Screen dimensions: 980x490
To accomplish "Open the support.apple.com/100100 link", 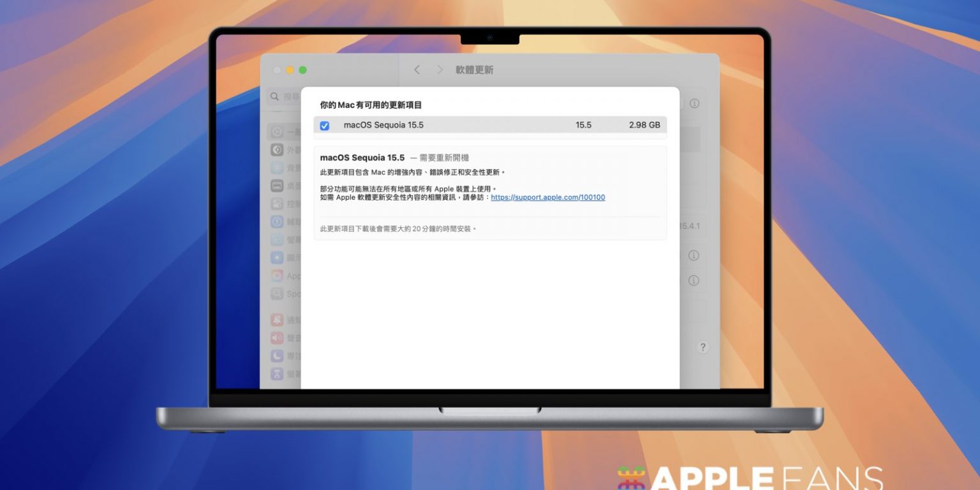I will tap(547, 198).
